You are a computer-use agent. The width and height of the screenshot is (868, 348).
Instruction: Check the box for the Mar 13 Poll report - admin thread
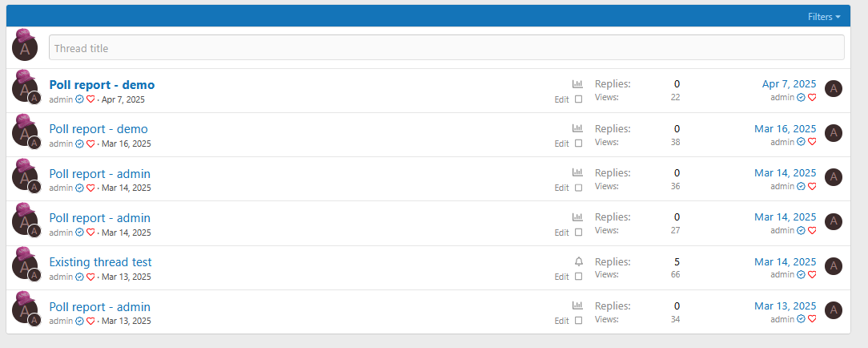(578, 321)
